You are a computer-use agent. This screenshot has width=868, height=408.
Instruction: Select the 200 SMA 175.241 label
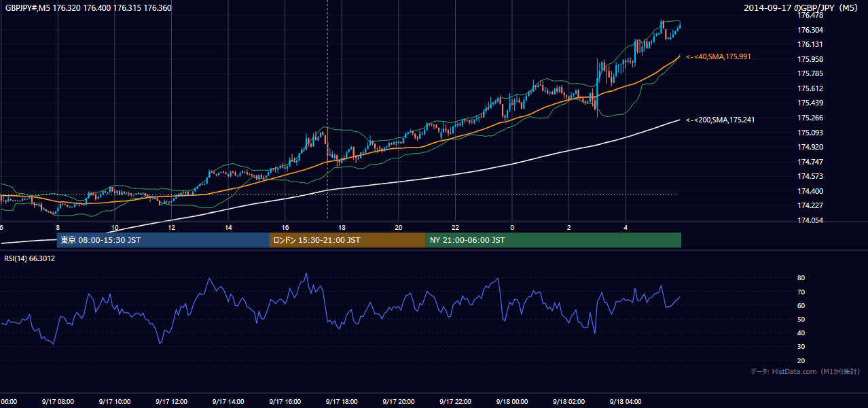(721, 120)
